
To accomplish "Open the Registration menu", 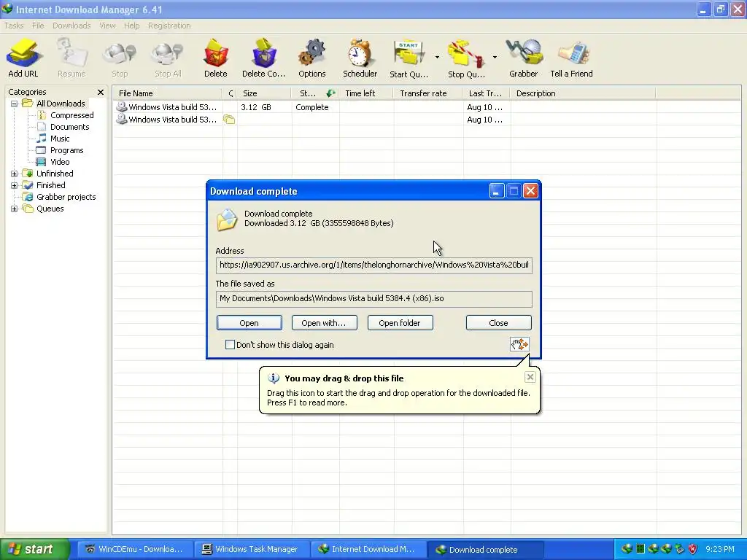I will pos(169,26).
